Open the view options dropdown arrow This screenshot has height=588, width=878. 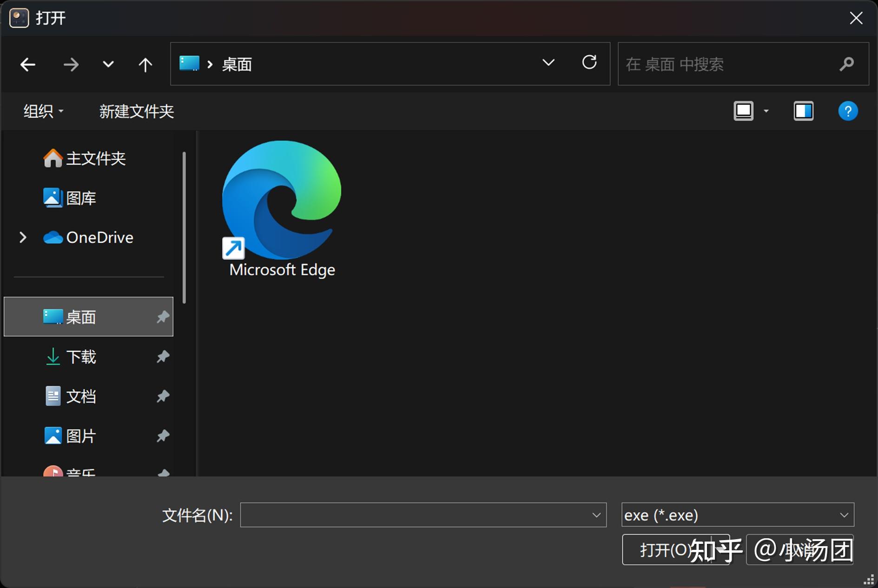(x=766, y=111)
